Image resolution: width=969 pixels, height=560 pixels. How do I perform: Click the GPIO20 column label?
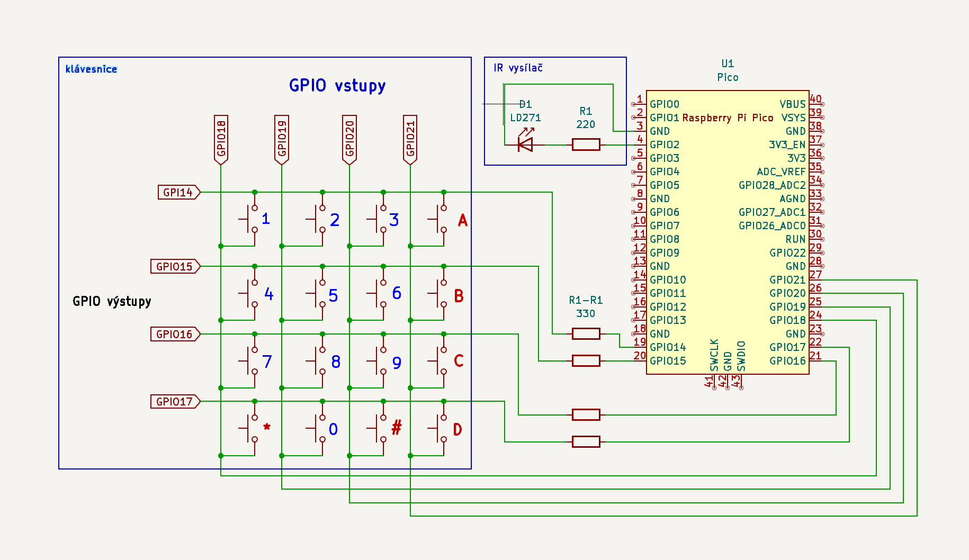(x=349, y=140)
